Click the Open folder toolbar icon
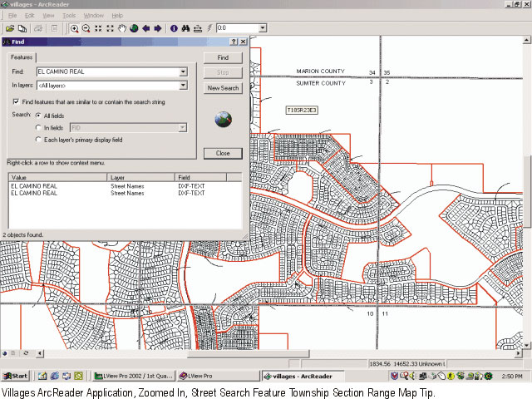Screen dimensions: 532x399 coord(10,28)
